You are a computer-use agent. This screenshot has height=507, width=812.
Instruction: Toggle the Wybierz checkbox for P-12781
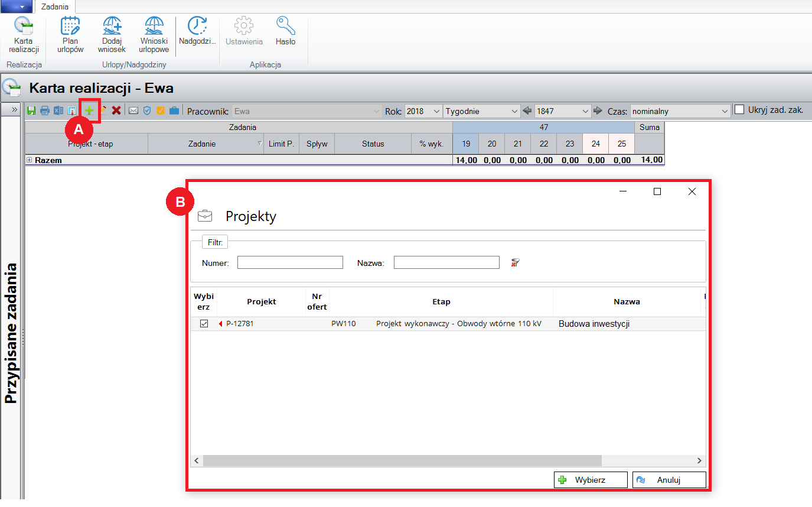(204, 323)
